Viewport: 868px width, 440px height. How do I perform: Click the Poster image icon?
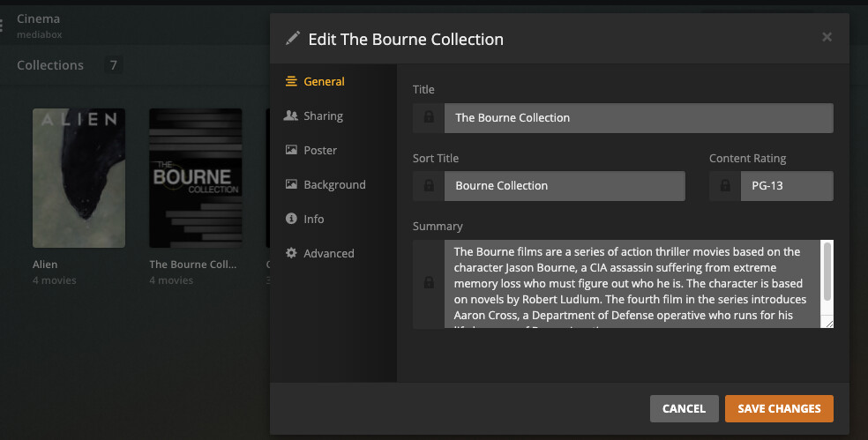[x=291, y=149]
